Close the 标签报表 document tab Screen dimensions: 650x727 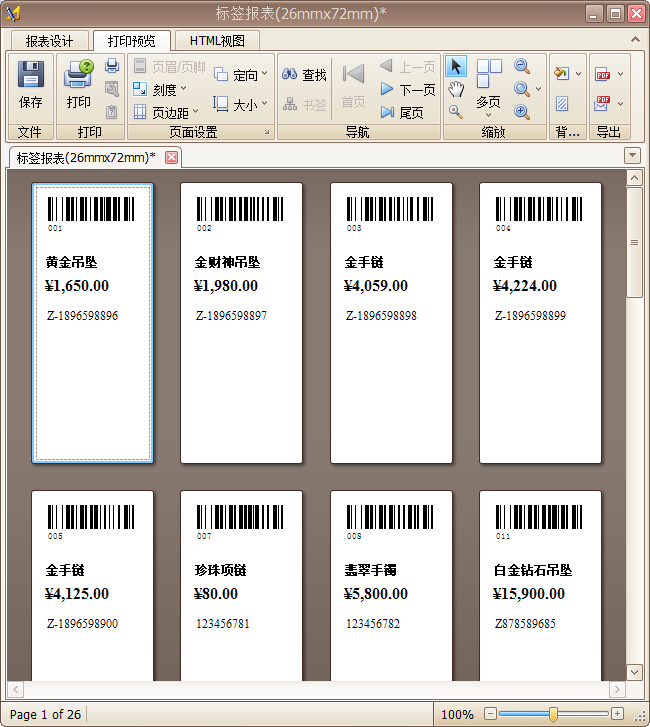[171, 157]
